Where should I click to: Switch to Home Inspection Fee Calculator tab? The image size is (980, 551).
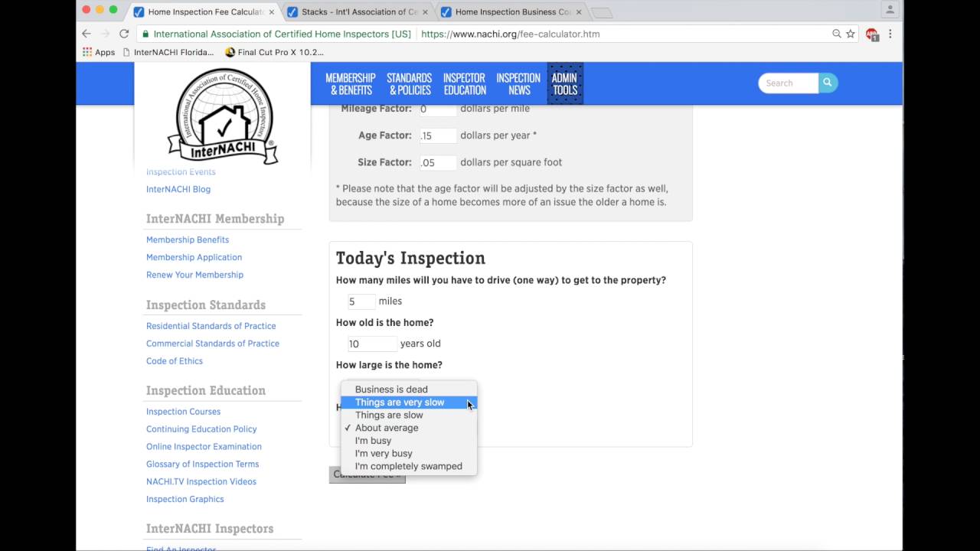pyautogui.click(x=204, y=12)
